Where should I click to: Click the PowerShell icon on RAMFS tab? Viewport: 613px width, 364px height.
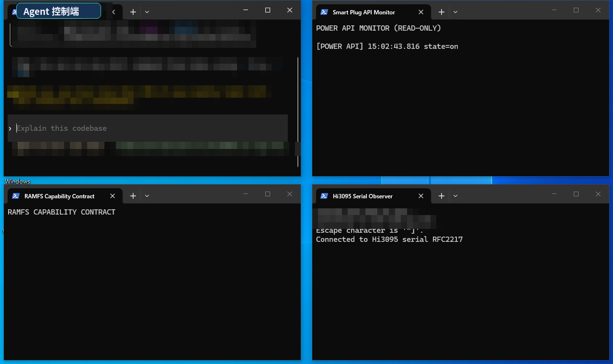click(x=16, y=196)
